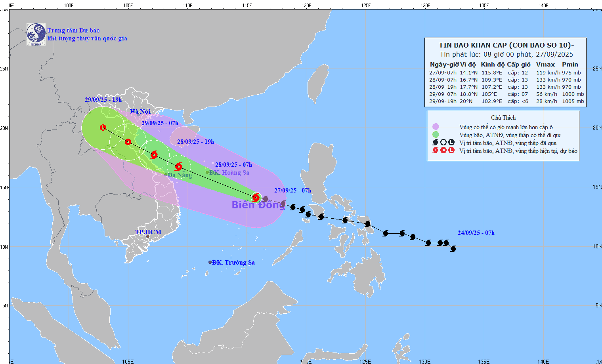Select the NCHMF logo emblem

tap(36, 34)
